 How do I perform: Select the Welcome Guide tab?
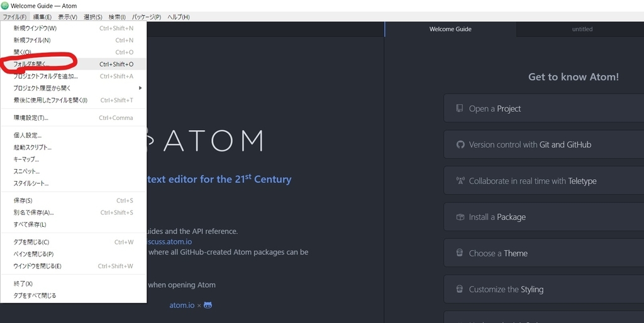point(450,29)
